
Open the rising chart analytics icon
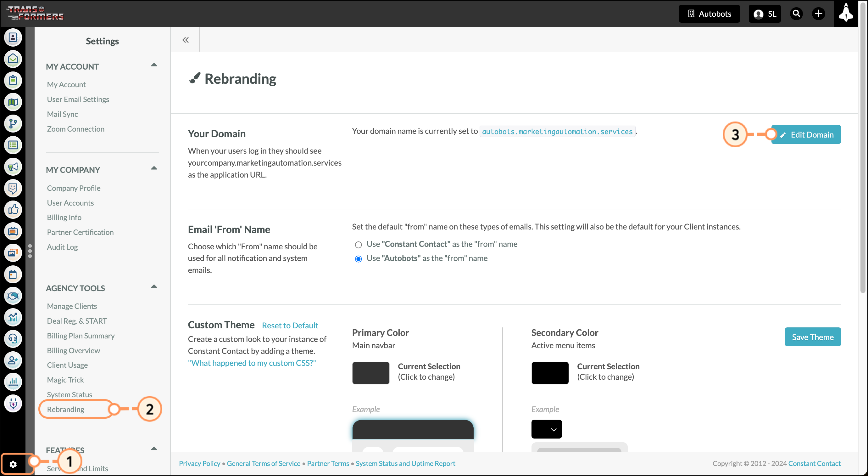coord(13,318)
